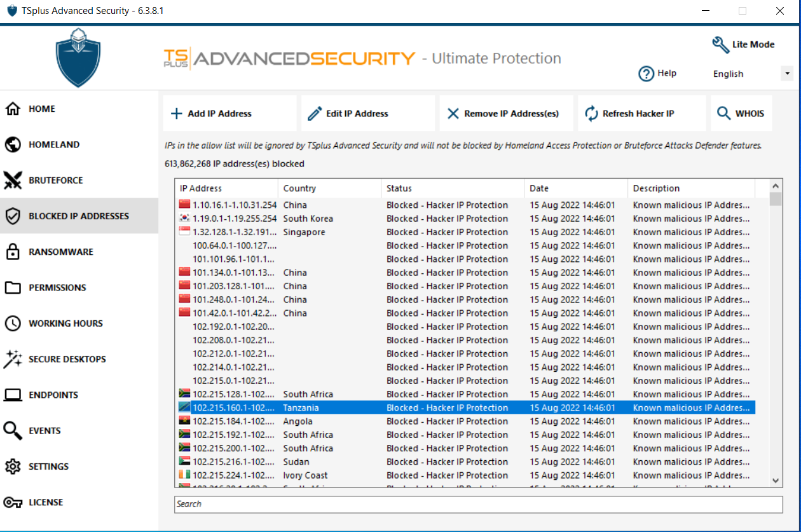Sort by the Description column header
This screenshot has height=532, width=801.
692,189
